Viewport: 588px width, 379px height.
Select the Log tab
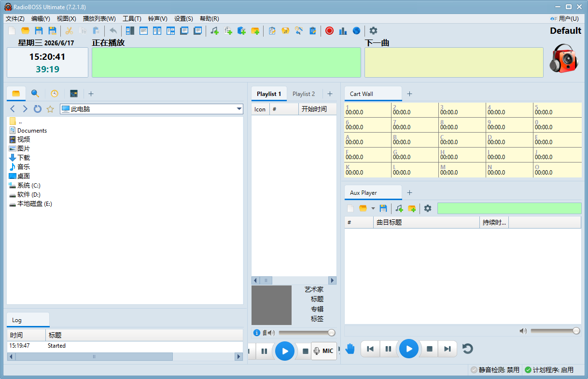pos(28,320)
